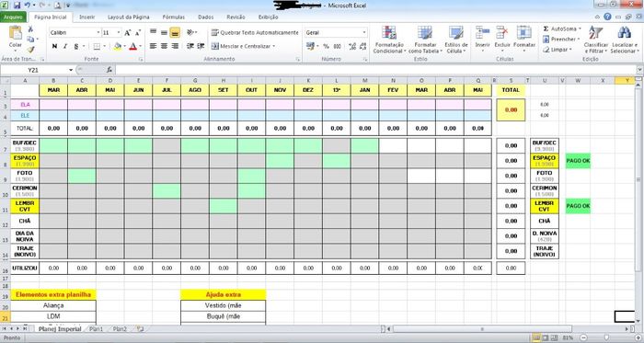Image resolution: width=644 pixels, height=343 pixels.
Task: Click the Format Painter brush icon
Action: (30, 50)
